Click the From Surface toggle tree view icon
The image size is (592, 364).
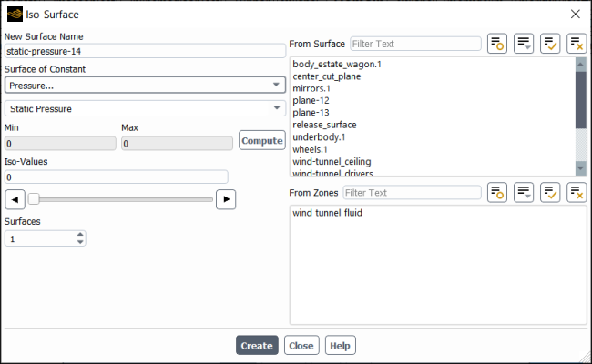pyautogui.click(x=497, y=44)
